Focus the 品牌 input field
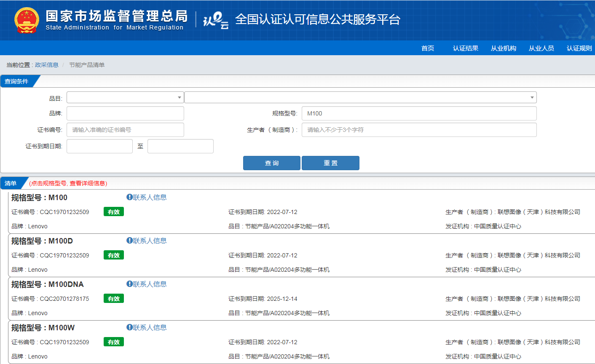This screenshot has height=364, width=595. [x=125, y=113]
